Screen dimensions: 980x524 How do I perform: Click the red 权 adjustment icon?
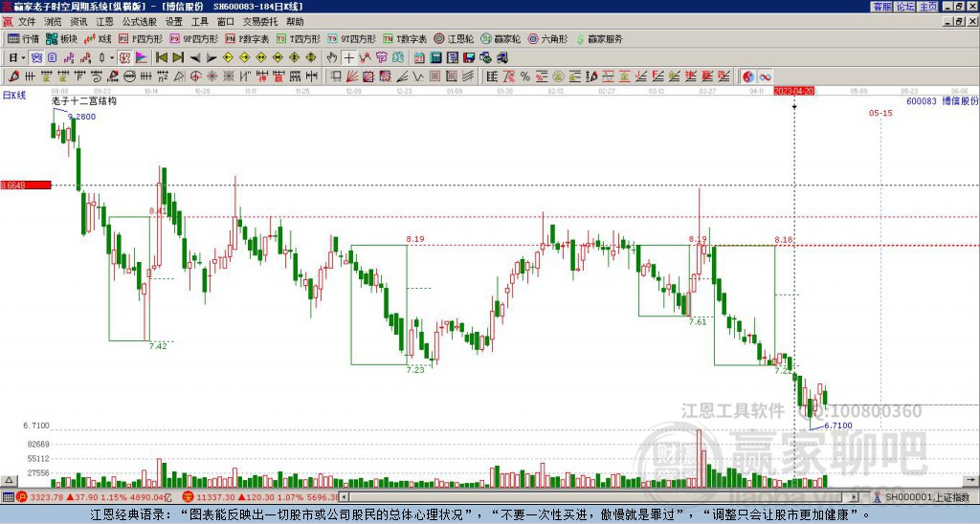124,58
